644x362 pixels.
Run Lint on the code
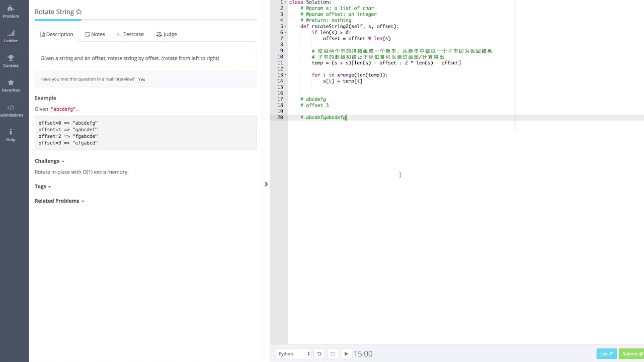pyautogui.click(x=607, y=354)
